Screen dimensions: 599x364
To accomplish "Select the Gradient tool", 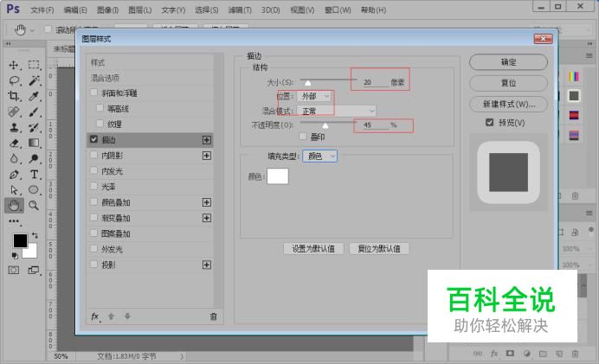I will tap(34, 143).
